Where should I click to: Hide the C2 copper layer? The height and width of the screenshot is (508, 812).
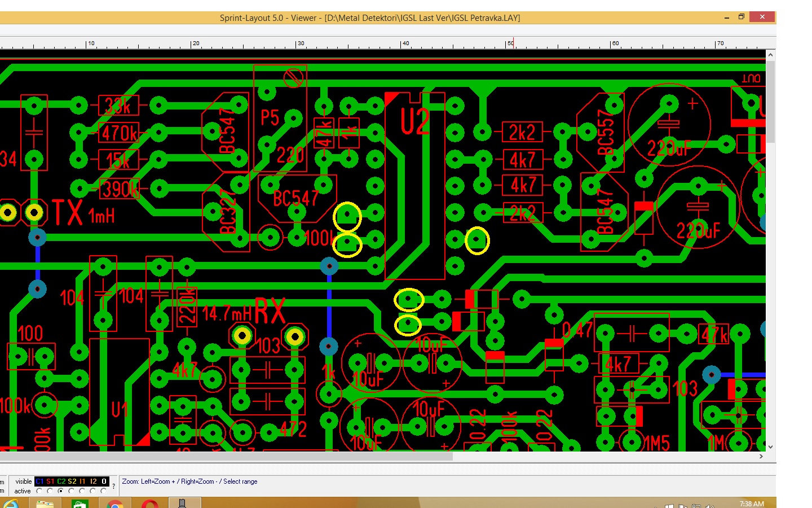(61, 481)
